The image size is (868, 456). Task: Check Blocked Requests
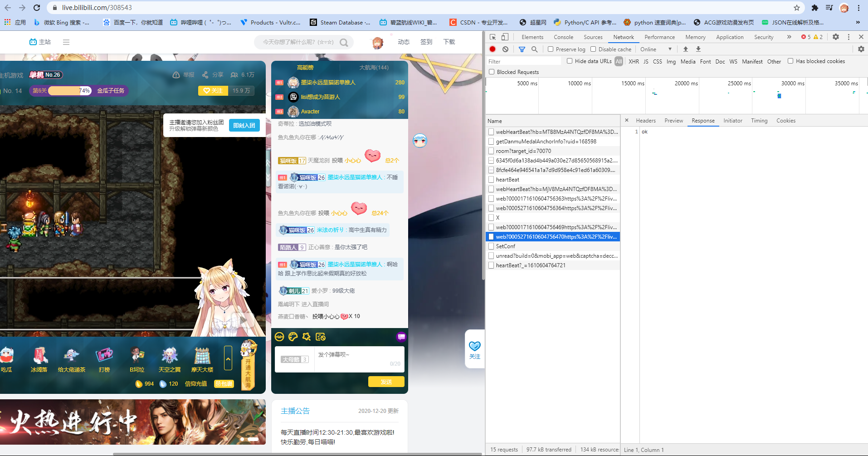(x=492, y=72)
